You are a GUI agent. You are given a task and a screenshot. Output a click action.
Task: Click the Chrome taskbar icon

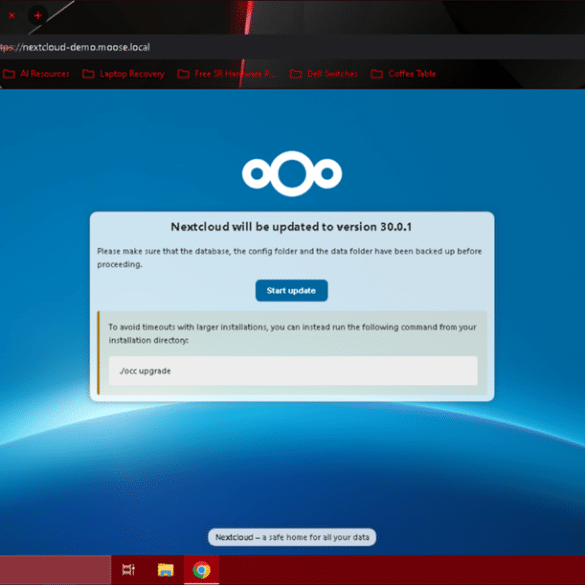click(201, 570)
